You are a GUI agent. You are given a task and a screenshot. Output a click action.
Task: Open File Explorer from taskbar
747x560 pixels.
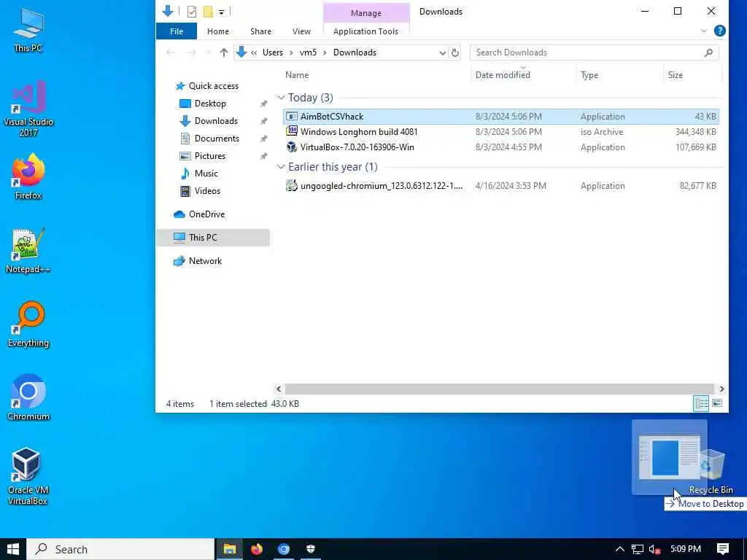[x=230, y=549]
